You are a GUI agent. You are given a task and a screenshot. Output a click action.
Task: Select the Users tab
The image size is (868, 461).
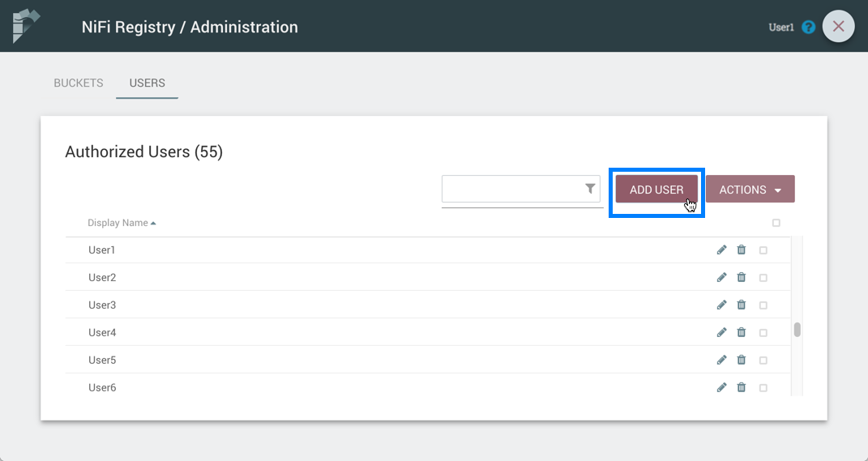(147, 83)
